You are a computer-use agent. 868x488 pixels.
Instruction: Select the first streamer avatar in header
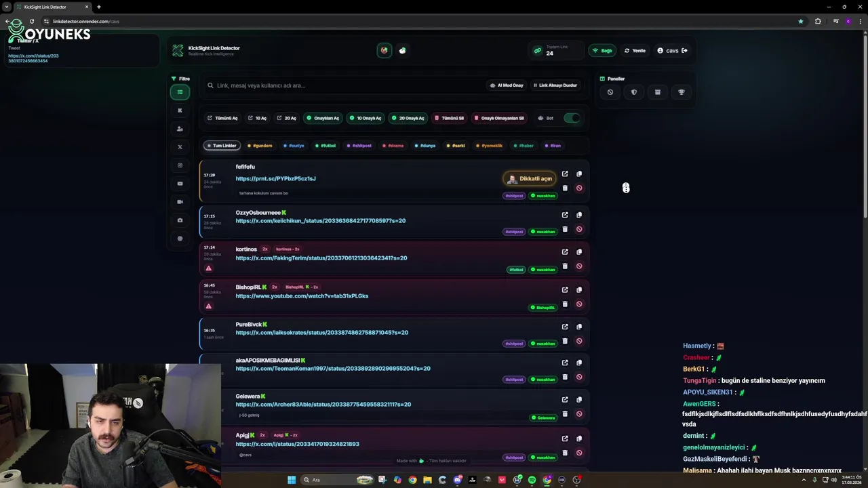click(x=384, y=50)
